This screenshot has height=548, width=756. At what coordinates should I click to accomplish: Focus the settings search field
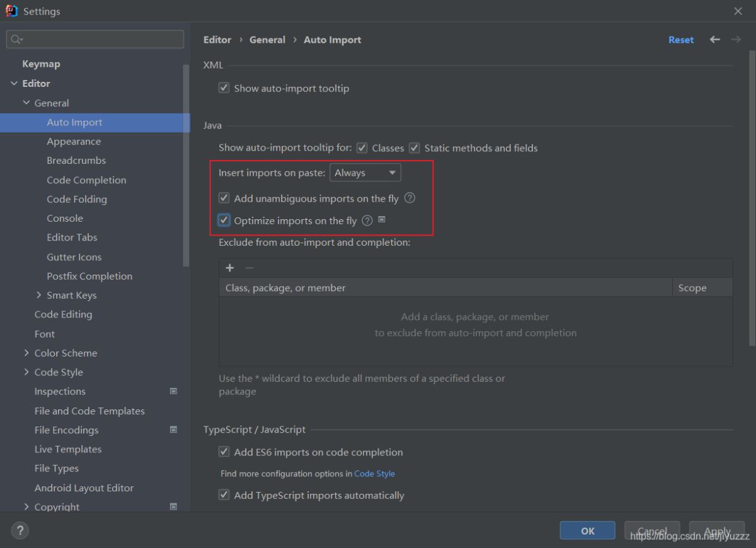point(101,39)
